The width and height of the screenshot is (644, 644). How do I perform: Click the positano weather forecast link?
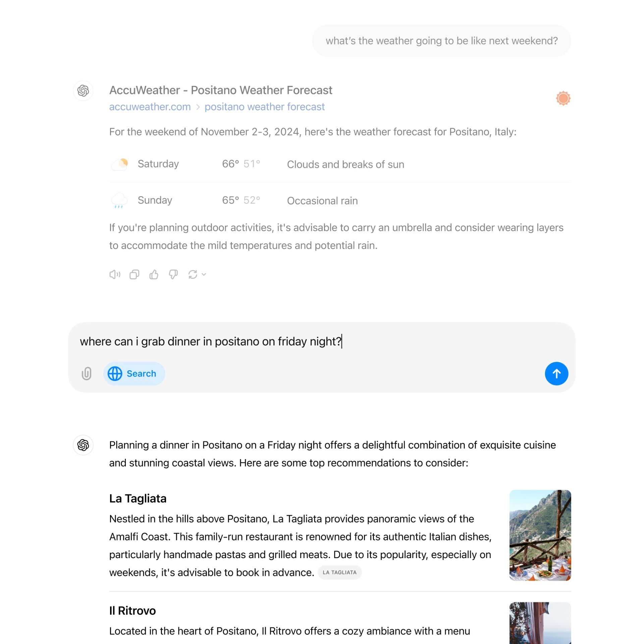pyautogui.click(x=264, y=107)
